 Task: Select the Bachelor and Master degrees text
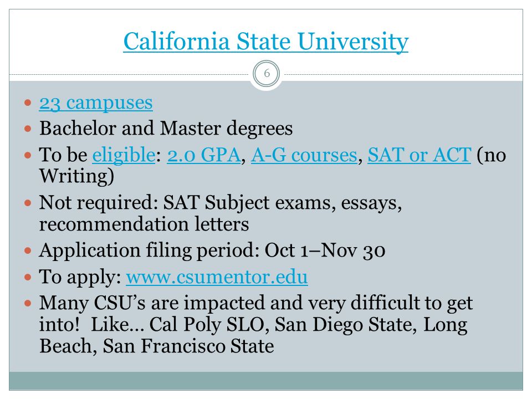pyautogui.click(x=166, y=129)
